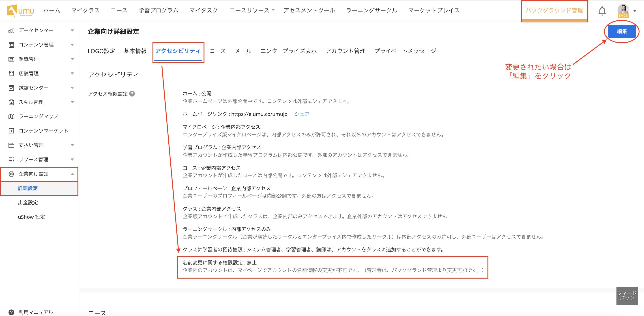This screenshot has width=644, height=316.
Task: Click the シェア link beside homepage URL
Action: [302, 114]
